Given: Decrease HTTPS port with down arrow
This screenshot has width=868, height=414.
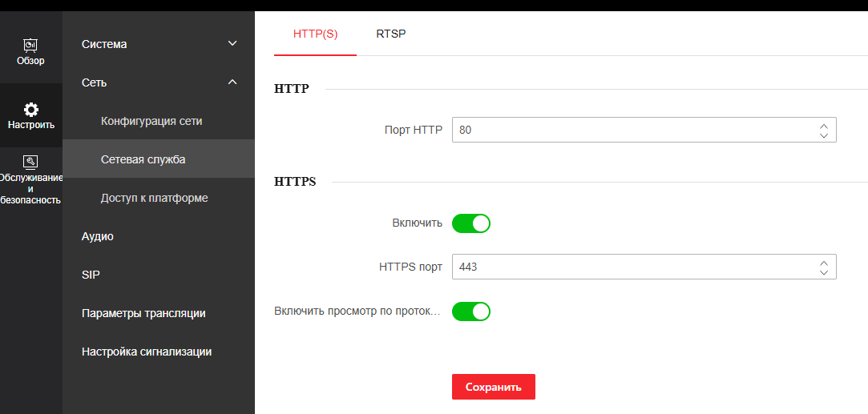Looking at the screenshot, I should 823,272.
